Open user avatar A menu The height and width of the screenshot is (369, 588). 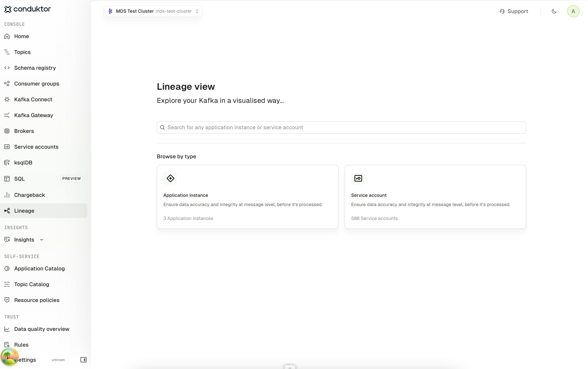point(573,11)
